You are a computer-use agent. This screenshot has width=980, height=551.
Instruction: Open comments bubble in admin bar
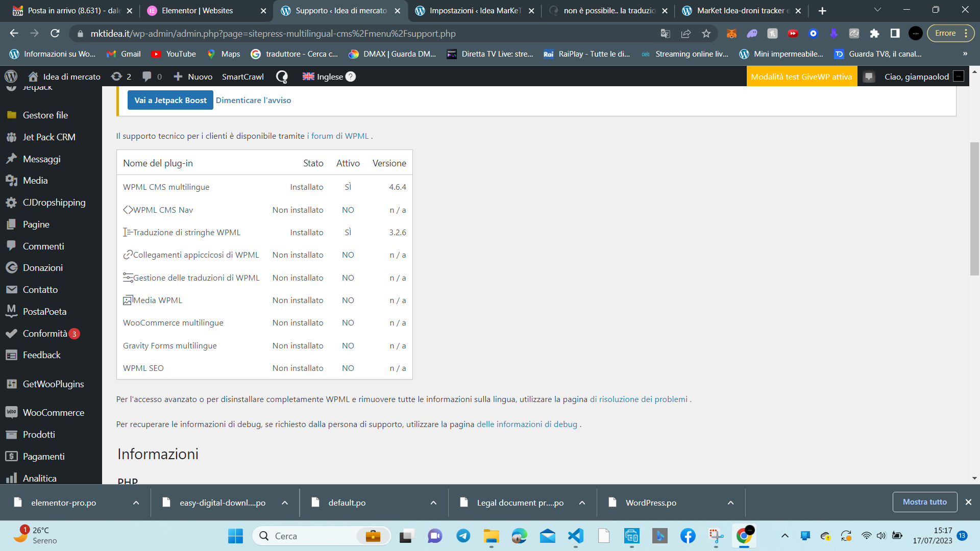click(x=152, y=77)
